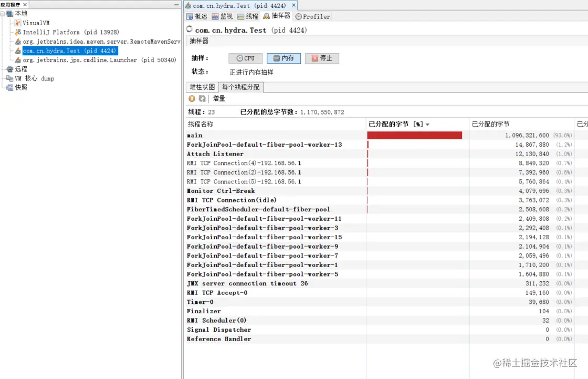Click the IntelliJ Platform process icon
Viewport: 588px width, 379px height.
click(x=18, y=32)
